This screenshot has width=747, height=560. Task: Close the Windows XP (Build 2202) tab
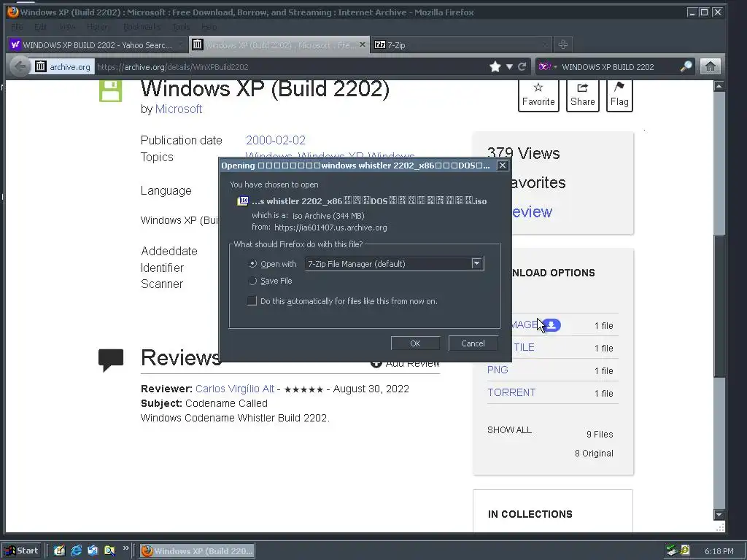click(x=362, y=44)
